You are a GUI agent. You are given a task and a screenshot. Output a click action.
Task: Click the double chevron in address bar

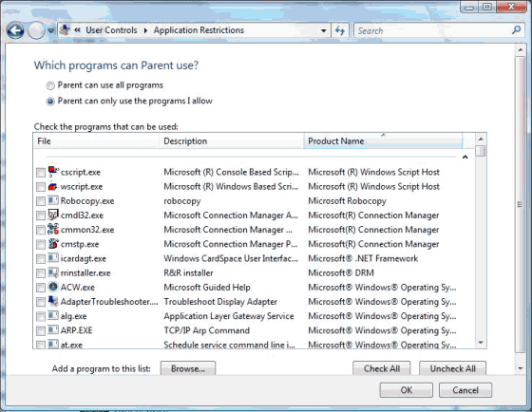pos(77,30)
